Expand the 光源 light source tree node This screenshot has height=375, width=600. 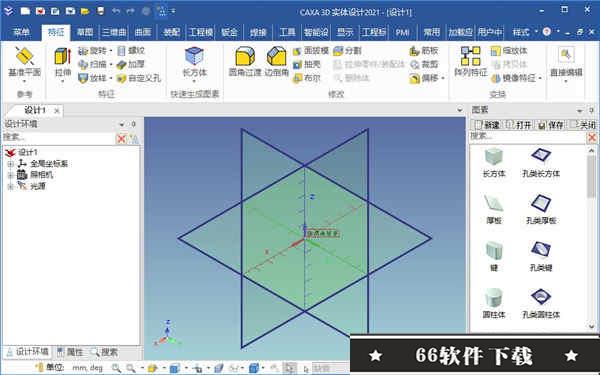point(11,186)
